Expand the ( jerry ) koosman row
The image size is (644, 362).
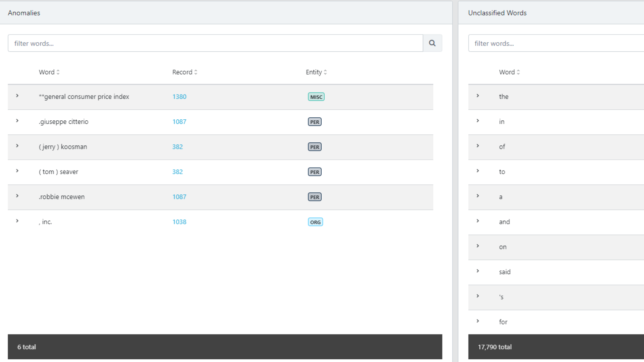pyautogui.click(x=17, y=146)
